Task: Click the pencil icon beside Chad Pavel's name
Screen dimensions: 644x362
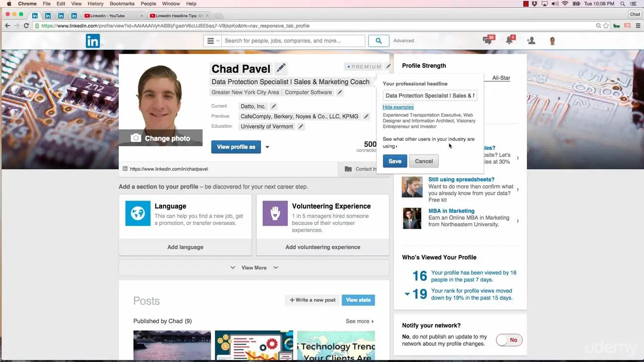Action: pos(281,67)
